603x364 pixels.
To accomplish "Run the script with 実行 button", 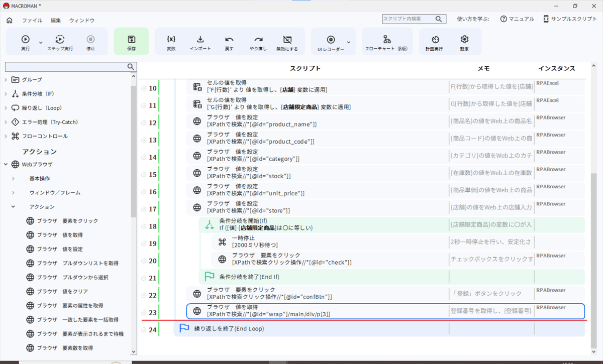I will [x=25, y=42].
